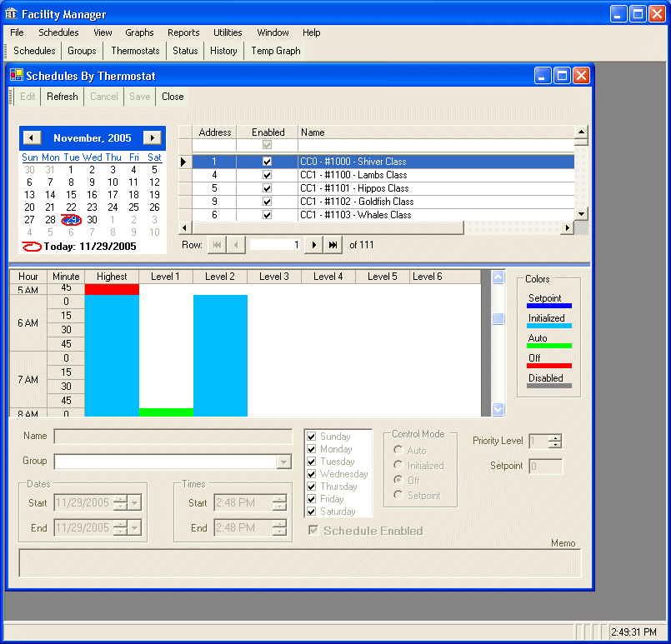The image size is (671, 644).
Task: Select the Setpoint control mode
Action: pyautogui.click(x=398, y=495)
